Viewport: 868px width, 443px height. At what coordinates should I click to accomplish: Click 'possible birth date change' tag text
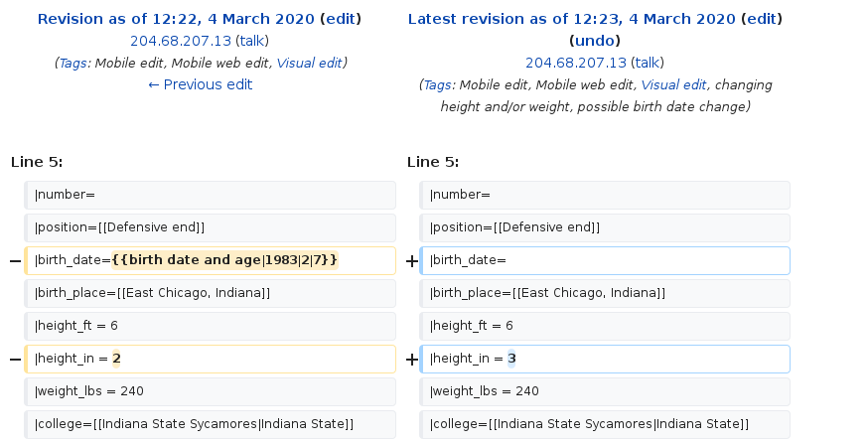point(661,107)
